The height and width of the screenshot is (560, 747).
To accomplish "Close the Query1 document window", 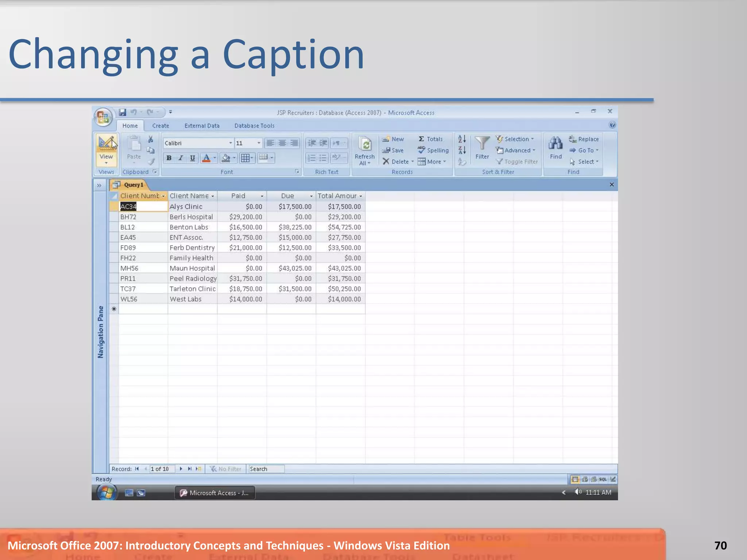I will (612, 184).
